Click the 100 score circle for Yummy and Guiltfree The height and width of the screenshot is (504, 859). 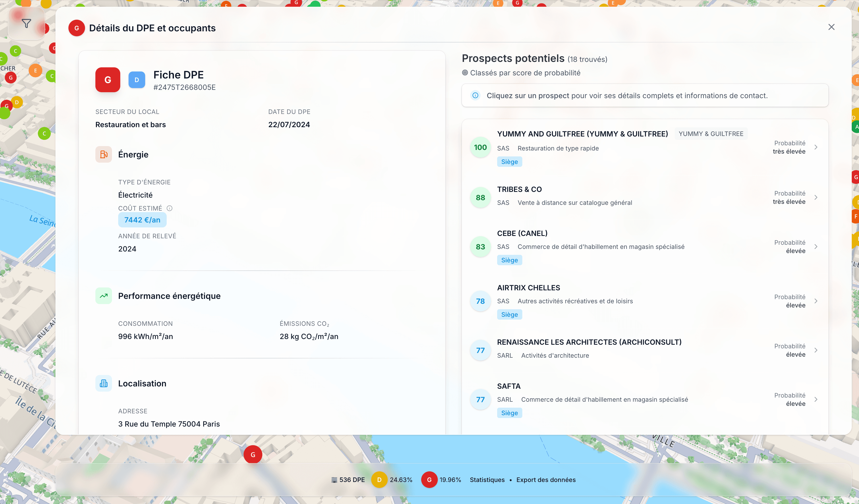pos(480,147)
